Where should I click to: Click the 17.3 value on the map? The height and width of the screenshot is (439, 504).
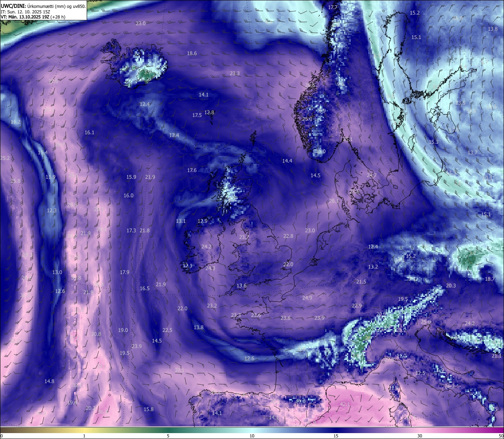click(131, 231)
